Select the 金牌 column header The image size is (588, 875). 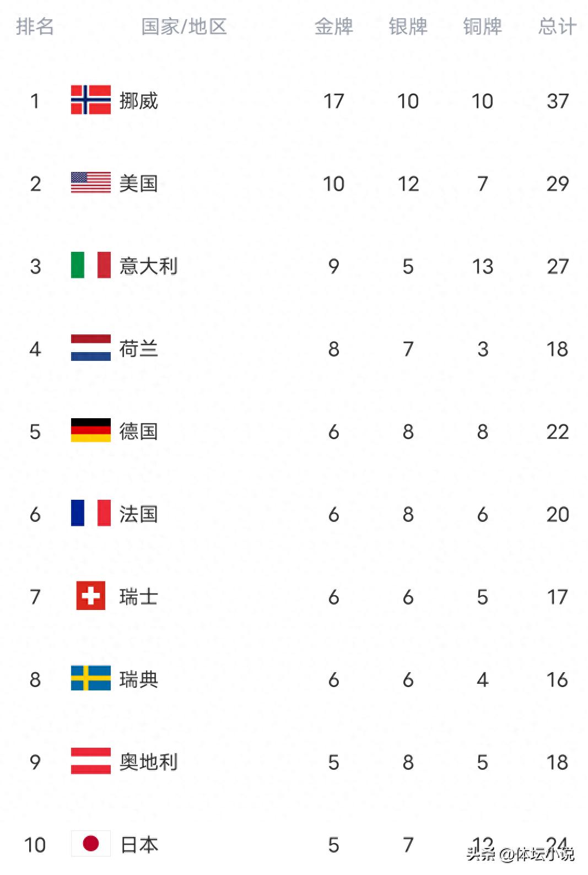coord(333,26)
